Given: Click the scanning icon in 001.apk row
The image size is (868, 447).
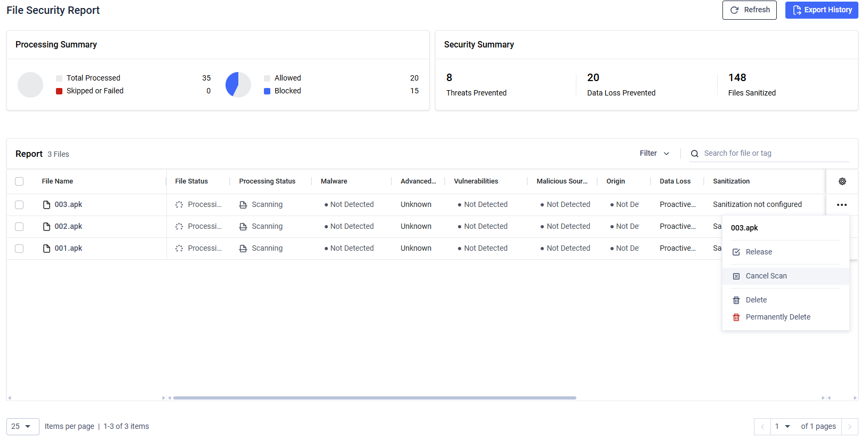Looking at the screenshot, I should [243, 249].
